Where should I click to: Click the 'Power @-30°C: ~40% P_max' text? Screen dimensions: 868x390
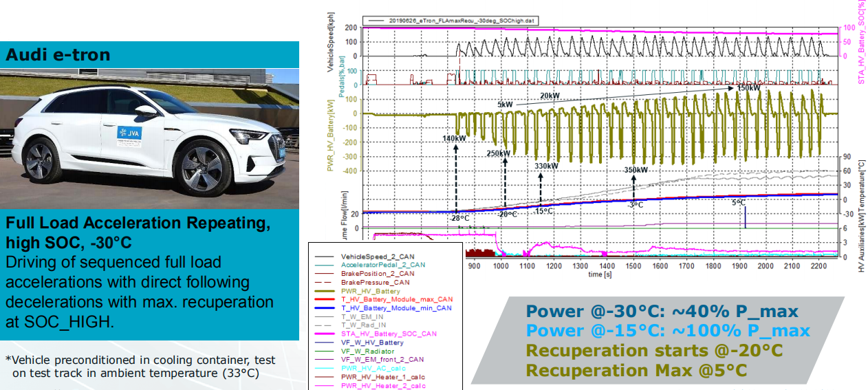pyautogui.click(x=662, y=311)
